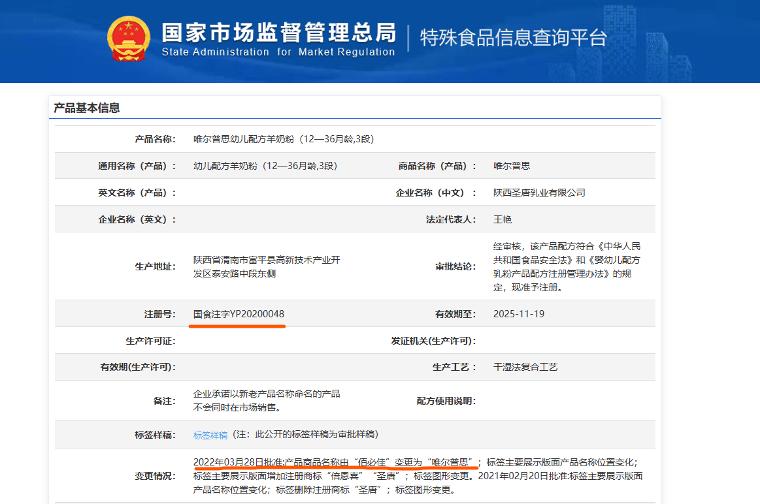
Task: Click the production address starting 陕西省渭南市
Action: (x=267, y=267)
